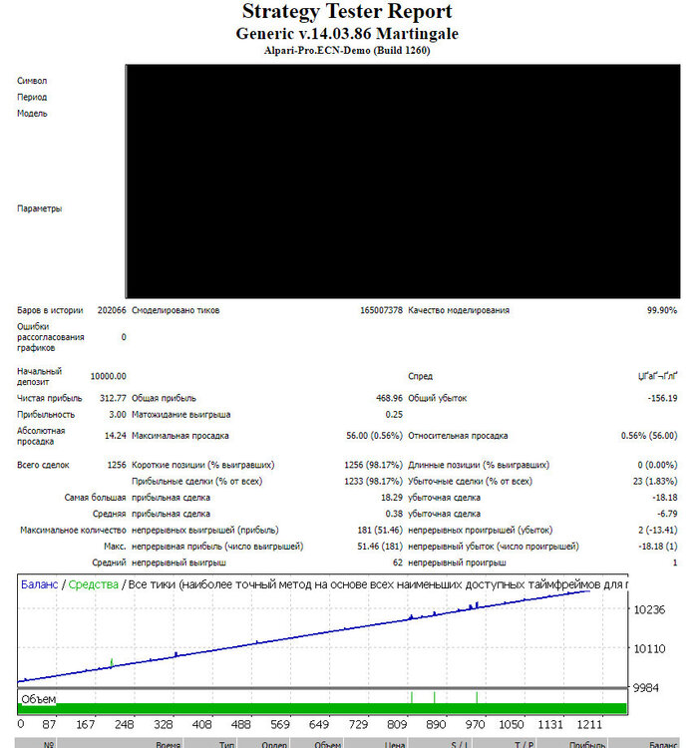Viewport: 700px width, 748px height.
Task: Click the 'Период' row label
Action: pyautogui.click(x=32, y=97)
